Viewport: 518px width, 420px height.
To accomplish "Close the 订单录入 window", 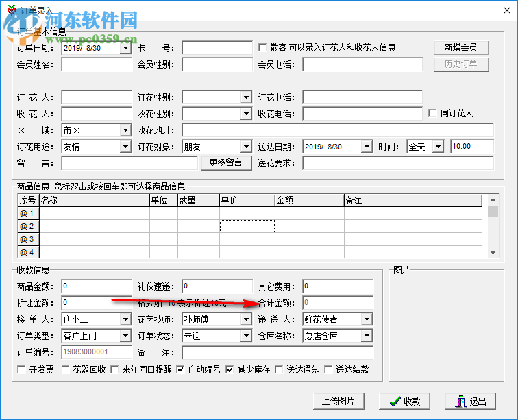I will [507, 10].
